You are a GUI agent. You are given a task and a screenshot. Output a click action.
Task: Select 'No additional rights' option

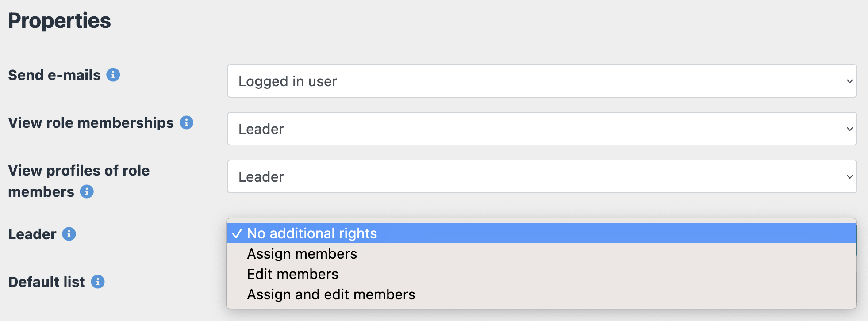[312, 233]
